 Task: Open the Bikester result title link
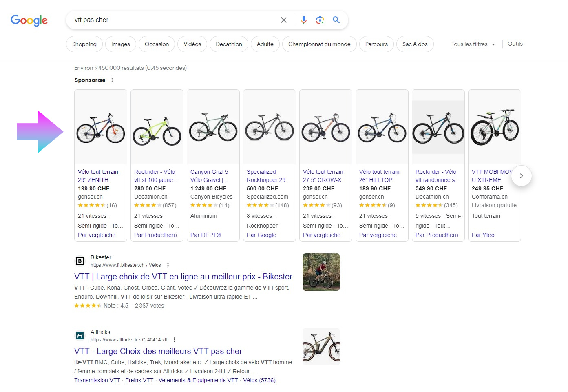point(183,277)
